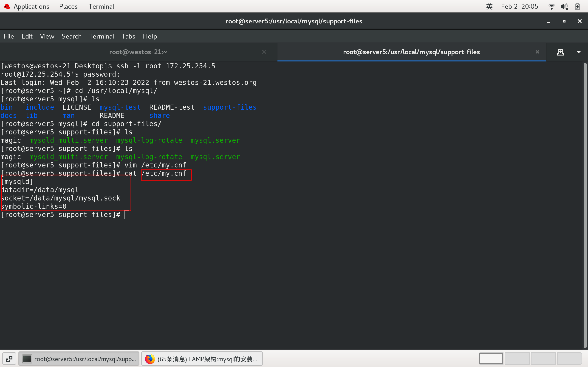Image resolution: width=588 pixels, height=367 pixels.
Task: Open the Applications menu with Red Hat icon
Action: (27, 7)
